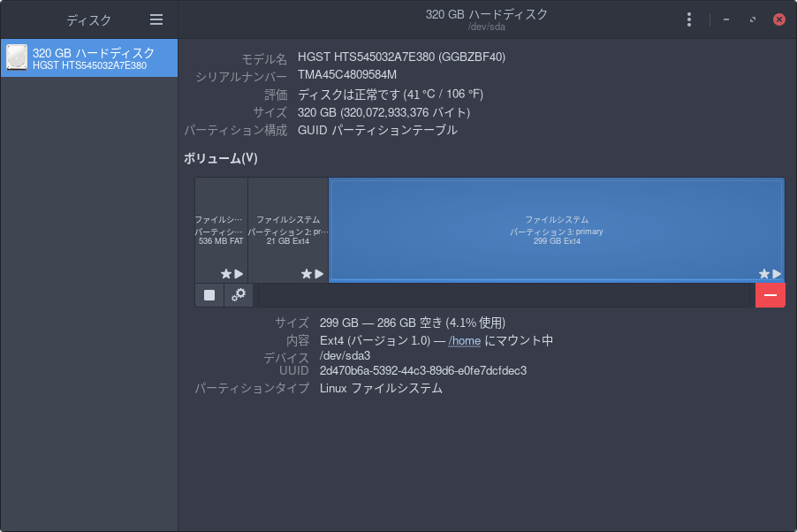Image resolution: width=797 pixels, height=532 pixels.
Task: Click play icon on 536 MB FAT partition
Action: coord(239,274)
